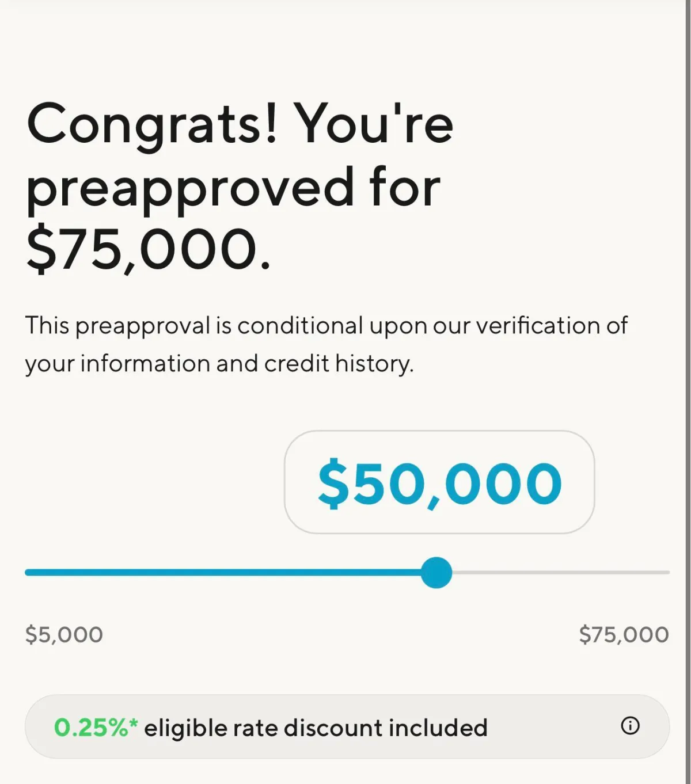Click the 'preapproved for' heading line
The image size is (691, 784).
(233, 187)
